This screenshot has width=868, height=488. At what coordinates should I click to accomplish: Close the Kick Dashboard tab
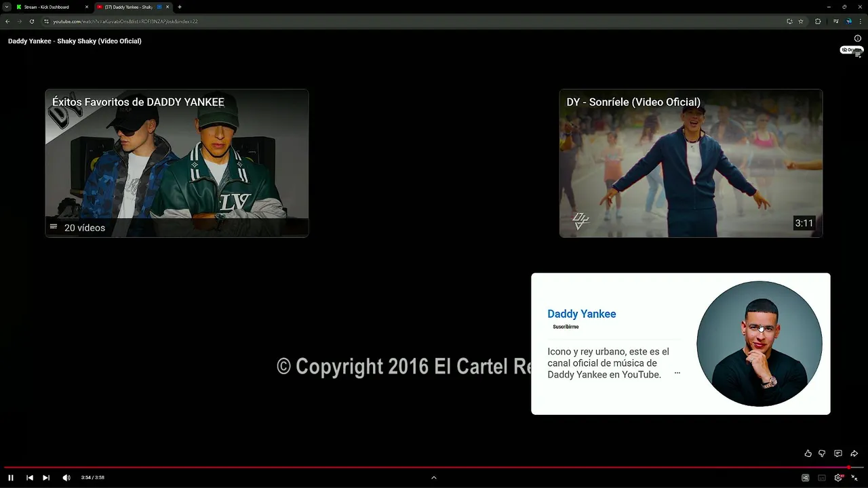pos(87,7)
